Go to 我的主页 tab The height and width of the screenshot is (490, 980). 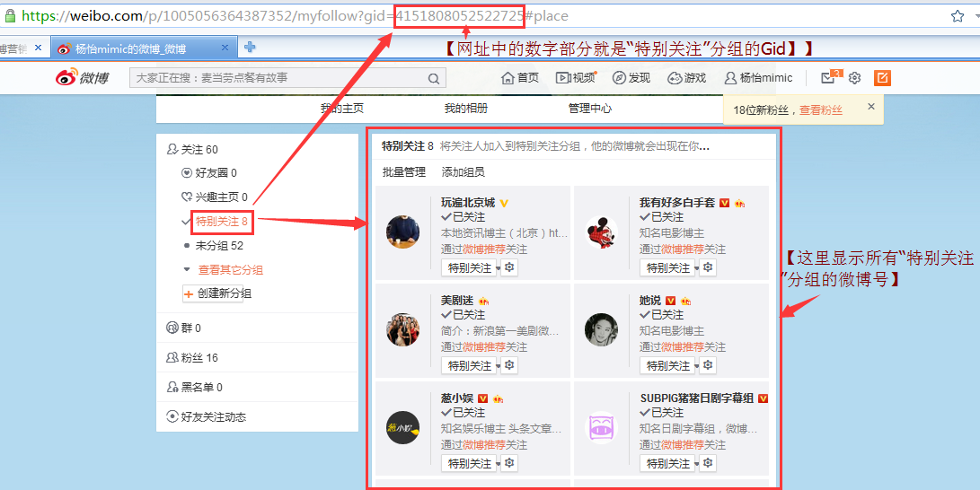point(342,109)
